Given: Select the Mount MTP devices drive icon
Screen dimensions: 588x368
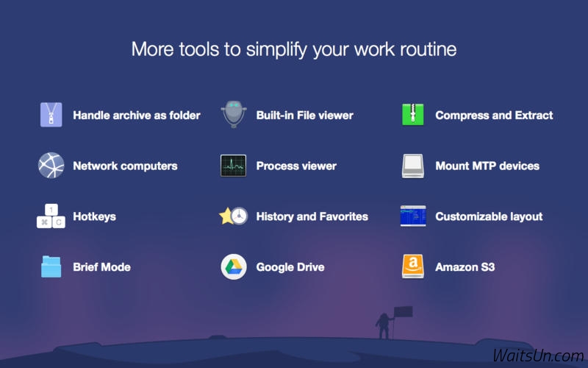Looking at the screenshot, I should click(413, 166).
